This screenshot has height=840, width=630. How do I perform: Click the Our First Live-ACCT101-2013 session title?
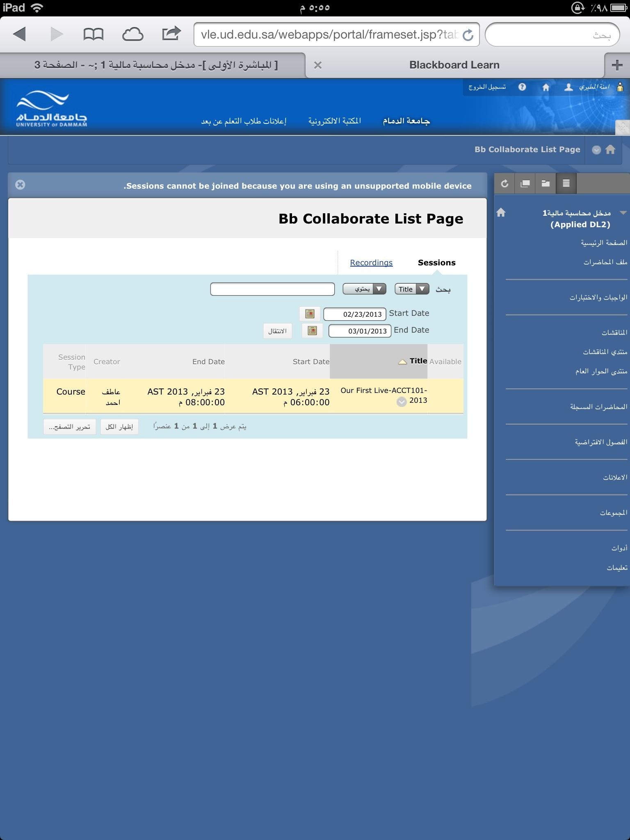pyautogui.click(x=384, y=395)
